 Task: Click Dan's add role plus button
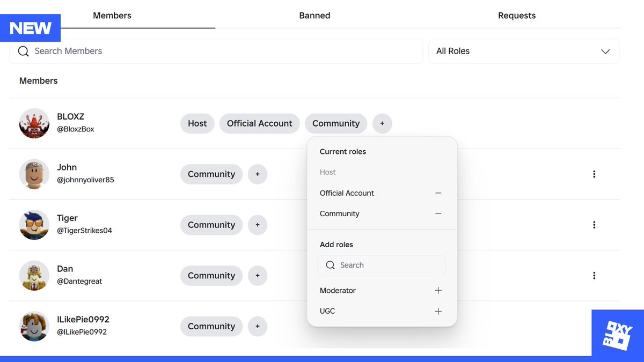pos(258,276)
